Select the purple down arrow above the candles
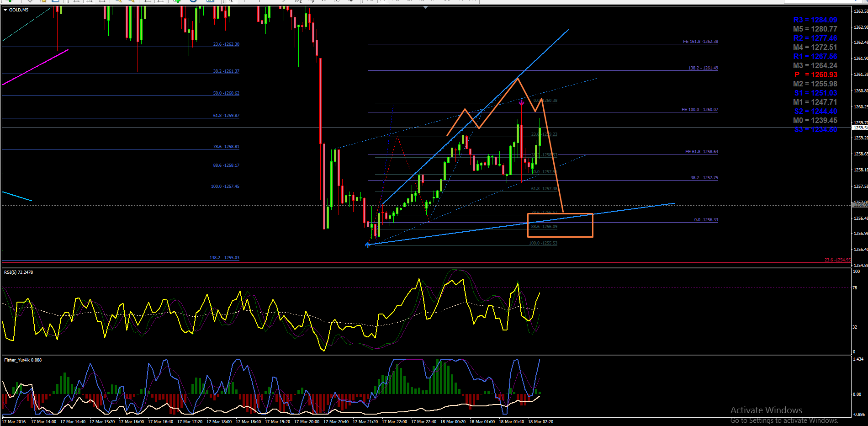868x426 pixels. click(x=521, y=103)
